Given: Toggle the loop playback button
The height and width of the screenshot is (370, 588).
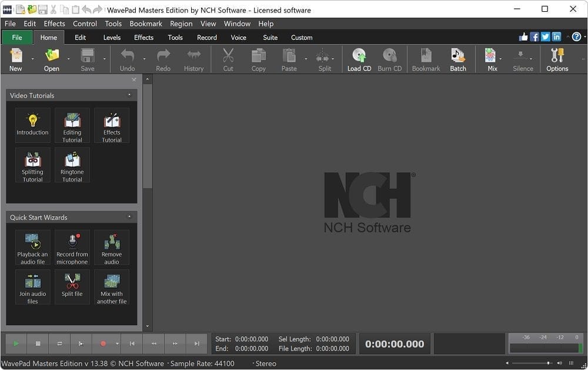Looking at the screenshot, I should point(59,344).
